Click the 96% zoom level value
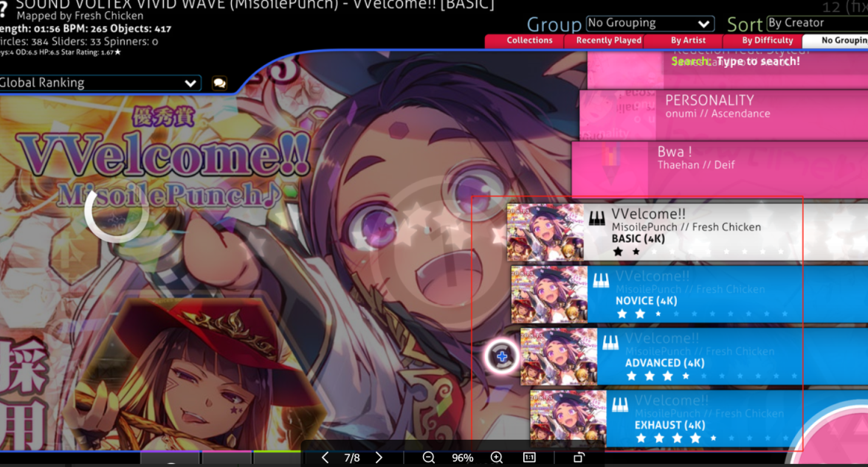This screenshot has height=467, width=868. [462, 457]
